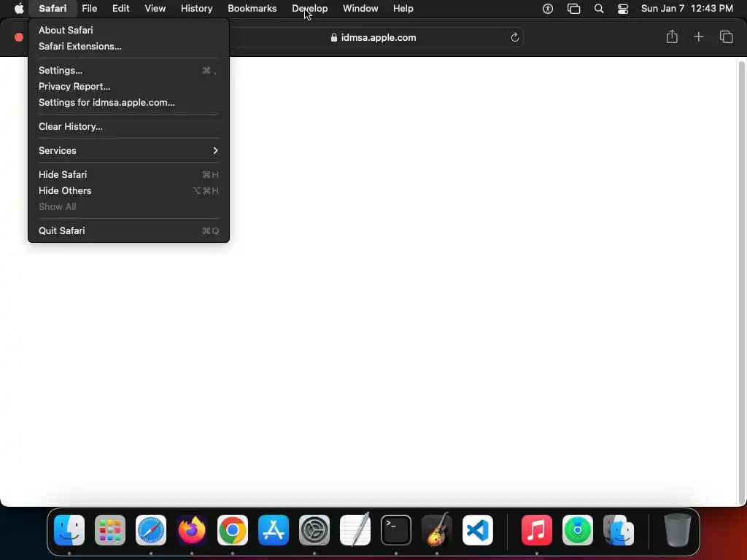
Task: Open the Edit menu
Action: (x=120, y=9)
